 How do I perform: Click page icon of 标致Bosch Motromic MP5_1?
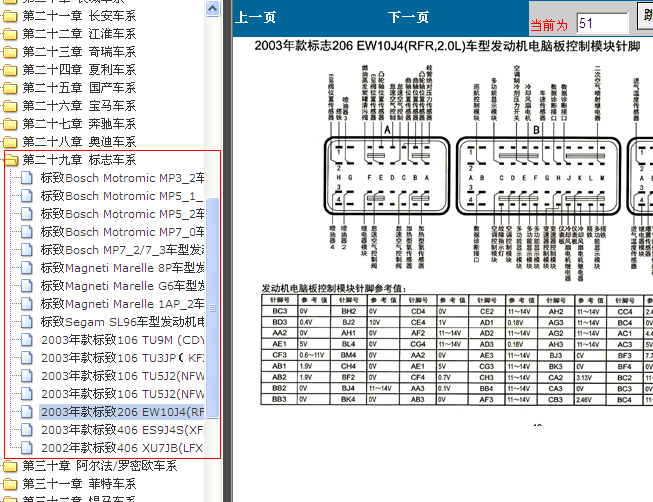pos(27,196)
